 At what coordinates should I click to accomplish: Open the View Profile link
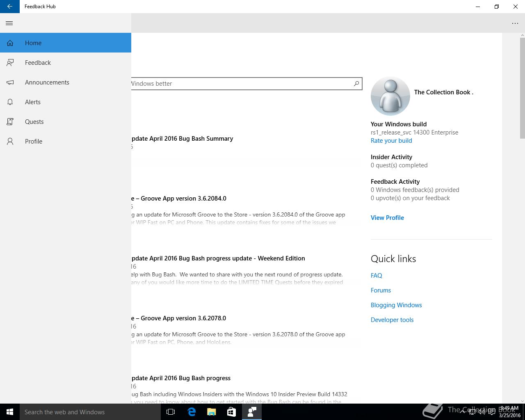387,217
